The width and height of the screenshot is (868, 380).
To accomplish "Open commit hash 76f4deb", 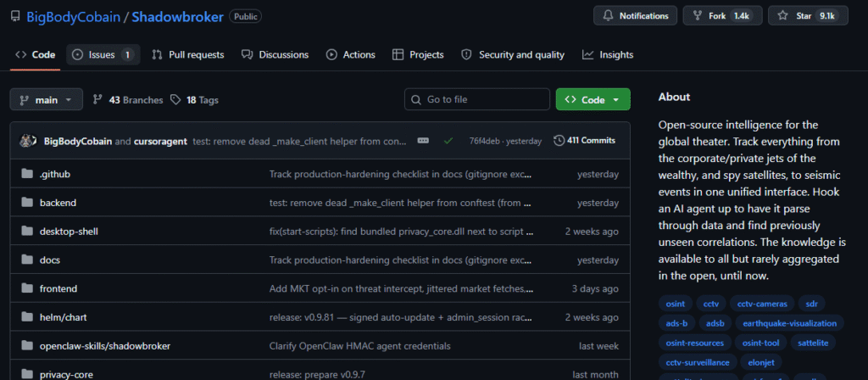I will click(486, 142).
